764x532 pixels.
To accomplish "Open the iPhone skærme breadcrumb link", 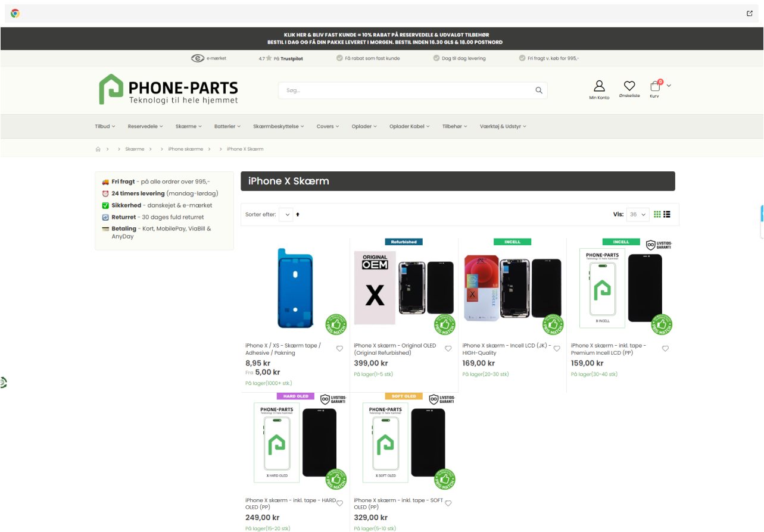I will point(186,149).
